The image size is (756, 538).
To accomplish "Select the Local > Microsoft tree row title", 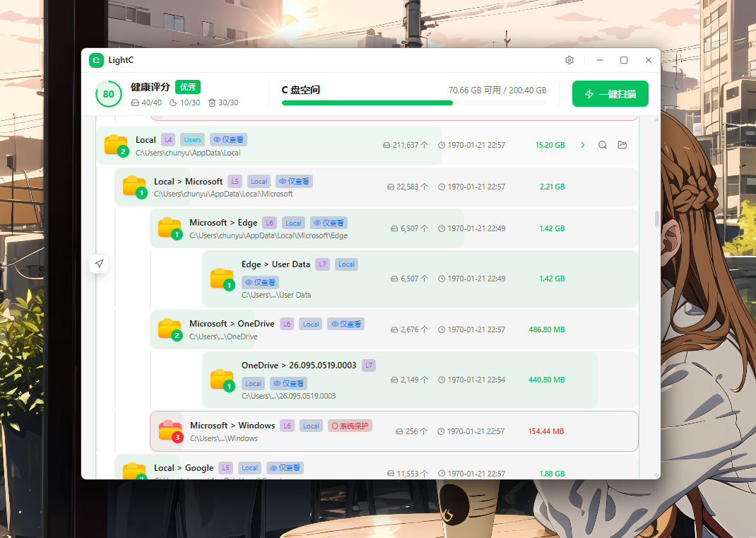I will point(188,182).
